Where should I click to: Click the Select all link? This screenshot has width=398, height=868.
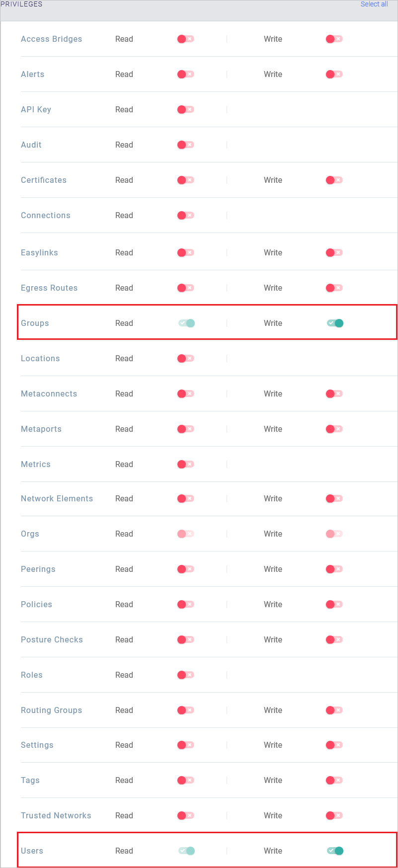[374, 4]
